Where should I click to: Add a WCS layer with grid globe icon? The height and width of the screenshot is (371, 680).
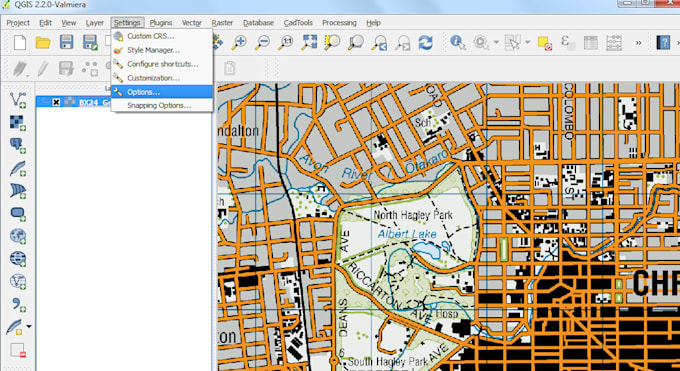coord(18,259)
